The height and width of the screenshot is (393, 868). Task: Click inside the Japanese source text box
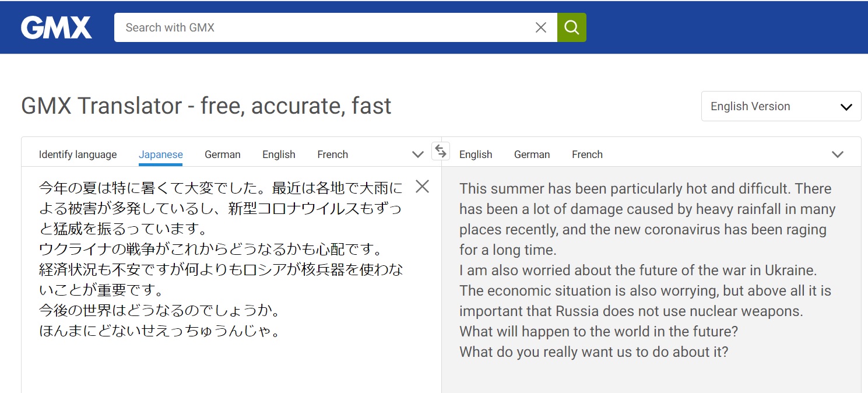click(222, 362)
